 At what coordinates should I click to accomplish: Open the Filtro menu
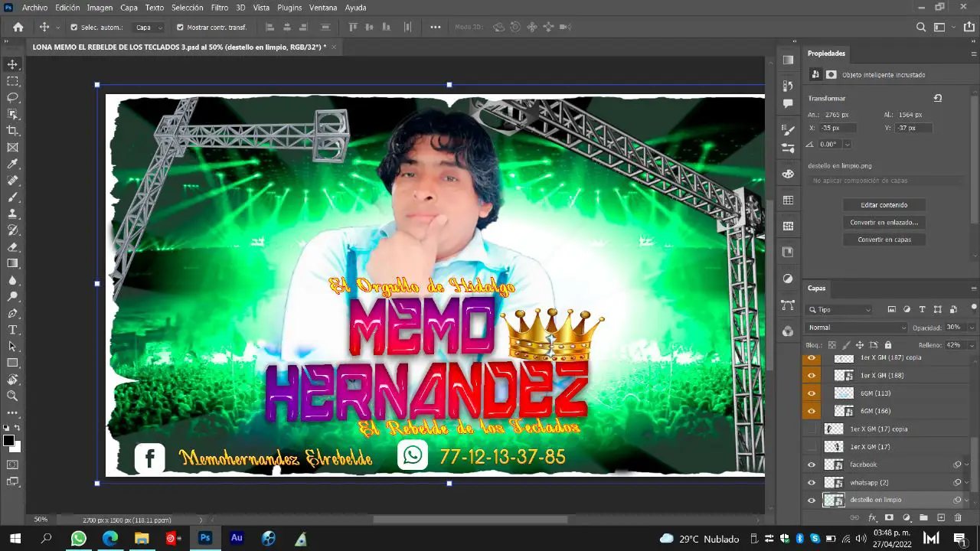[x=220, y=7]
